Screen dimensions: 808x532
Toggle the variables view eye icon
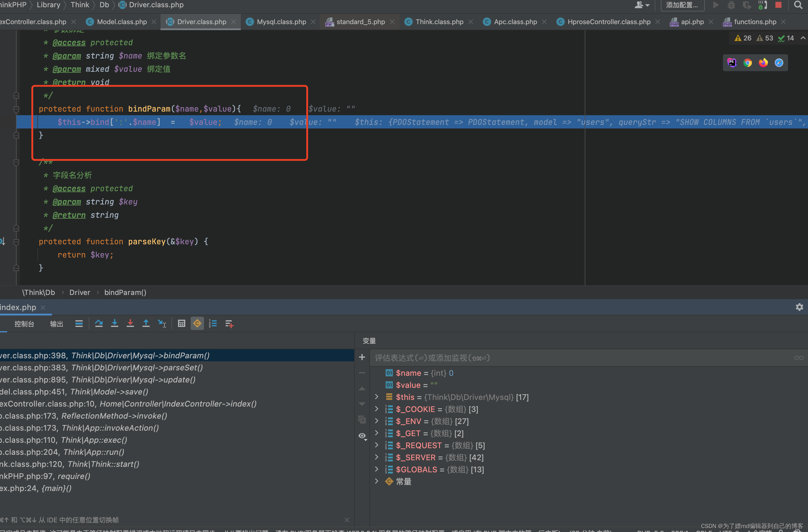(362, 435)
